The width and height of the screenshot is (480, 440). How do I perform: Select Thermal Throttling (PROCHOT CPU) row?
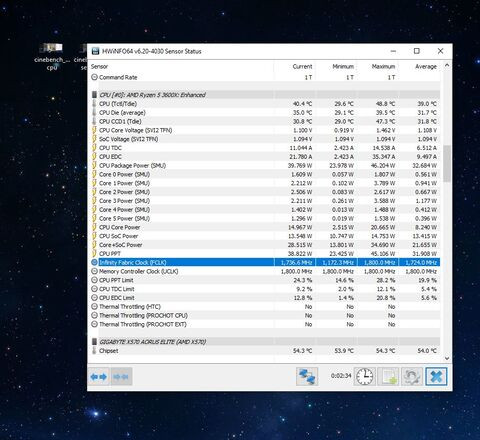pos(265,315)
